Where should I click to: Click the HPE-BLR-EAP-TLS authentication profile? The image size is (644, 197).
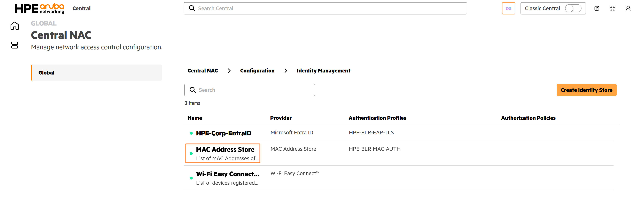[371, 133]
